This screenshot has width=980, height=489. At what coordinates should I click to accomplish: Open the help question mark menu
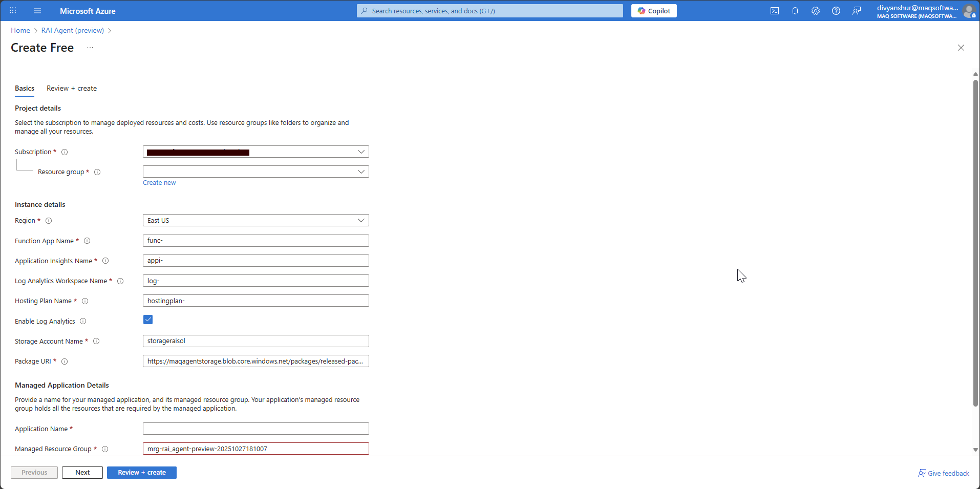(836, 11)
